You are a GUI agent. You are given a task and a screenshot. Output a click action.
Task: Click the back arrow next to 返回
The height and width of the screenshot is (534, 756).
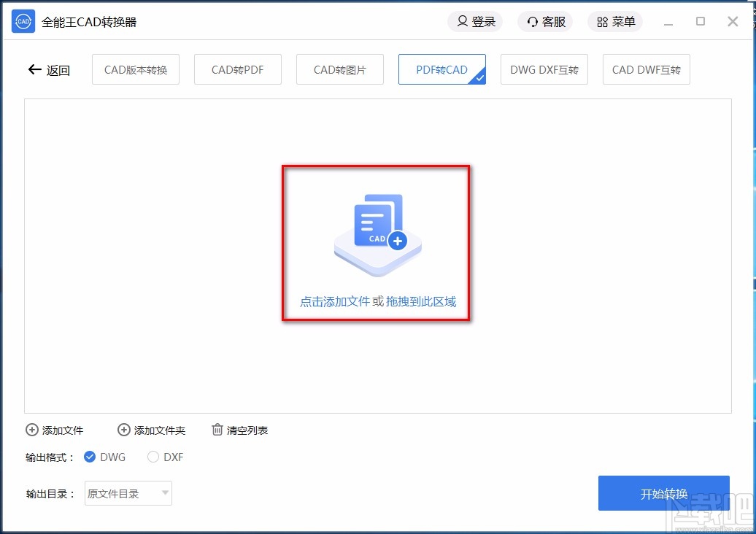click(x=34, y=69)
